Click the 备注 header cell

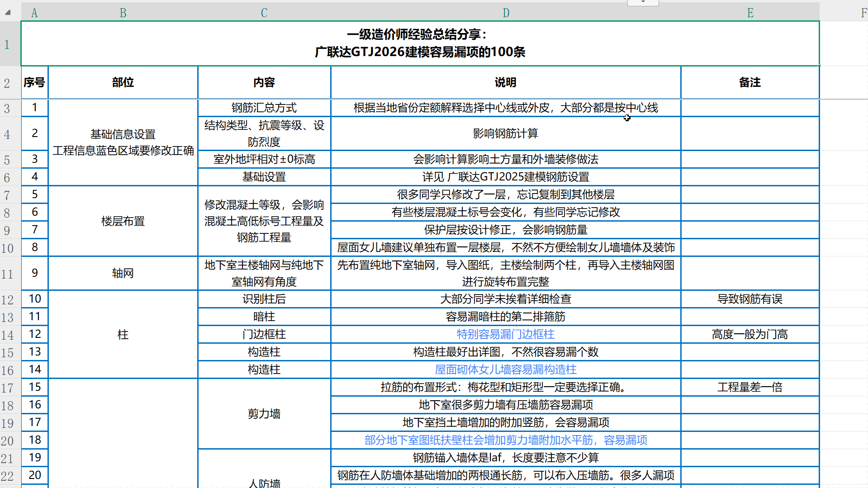750,82
